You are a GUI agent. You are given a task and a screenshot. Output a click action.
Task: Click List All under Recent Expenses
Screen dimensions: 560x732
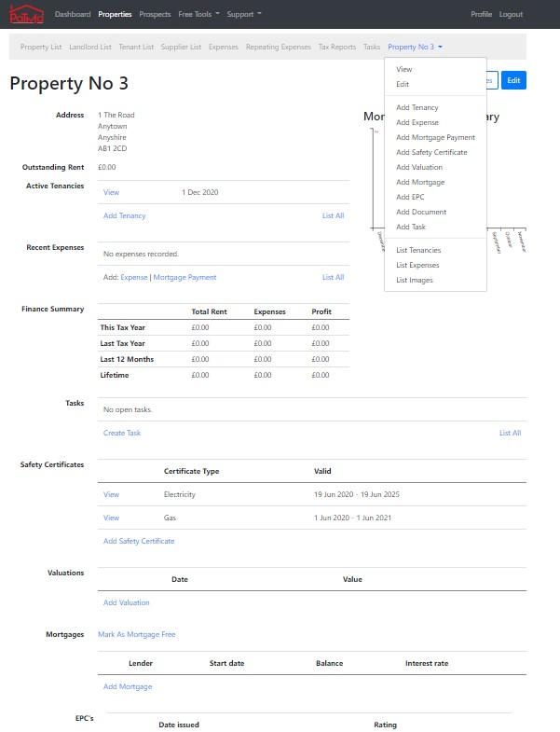[334, 277]
